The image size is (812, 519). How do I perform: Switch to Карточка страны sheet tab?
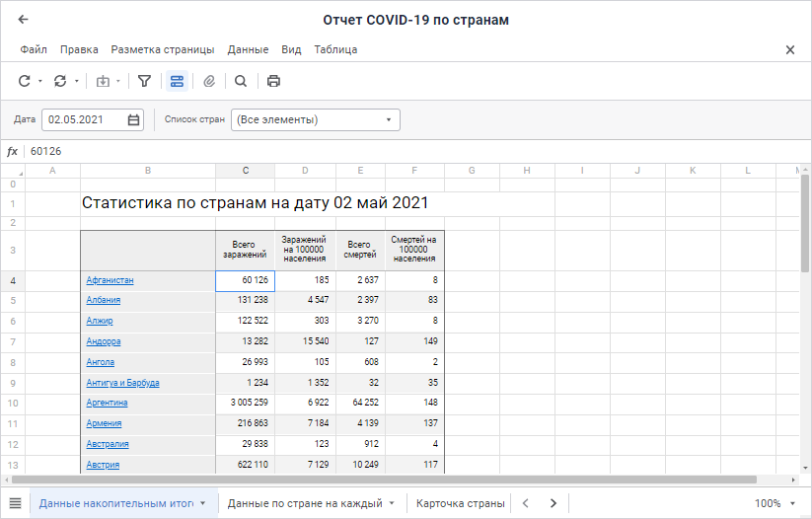pos(461,503)
